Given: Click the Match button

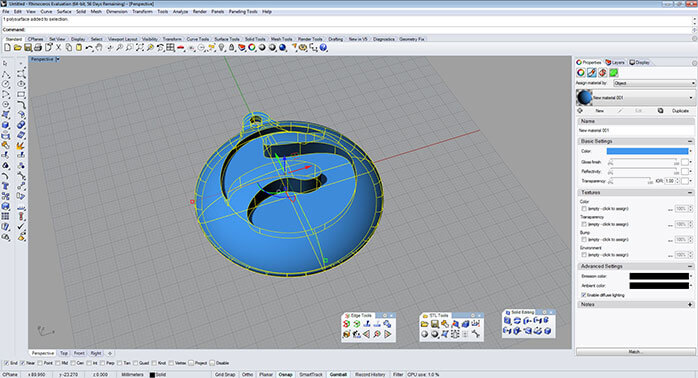Looking at the screenshot, I should tap(635, 352).
